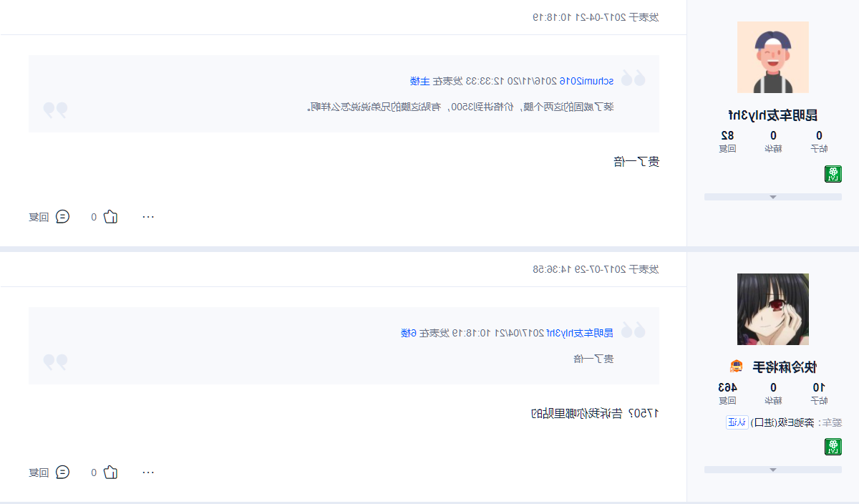Open 快冷麻将手 anime avatar

[773, 309]
